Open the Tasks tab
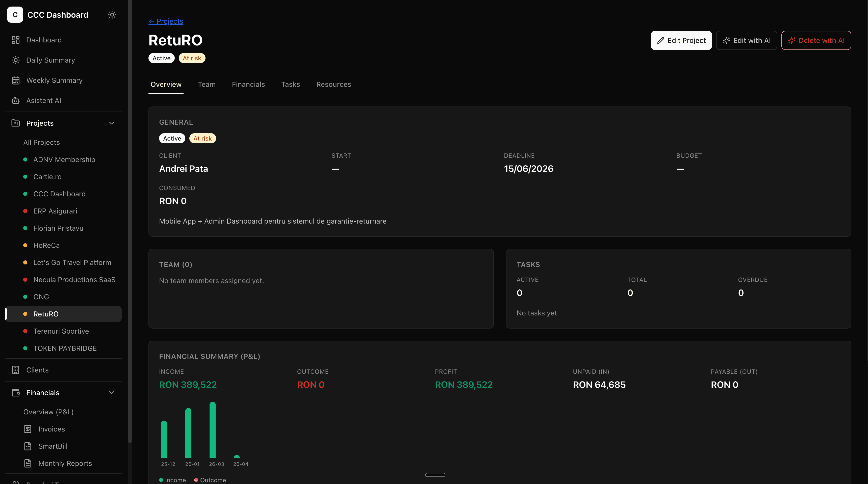This screenshot has width=868, height=484. coord(290,84)
